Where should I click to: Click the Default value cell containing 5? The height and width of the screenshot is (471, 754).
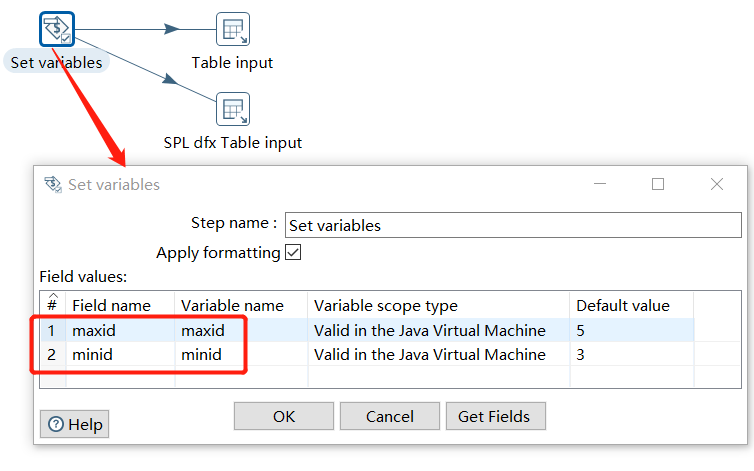pos(630,330)
